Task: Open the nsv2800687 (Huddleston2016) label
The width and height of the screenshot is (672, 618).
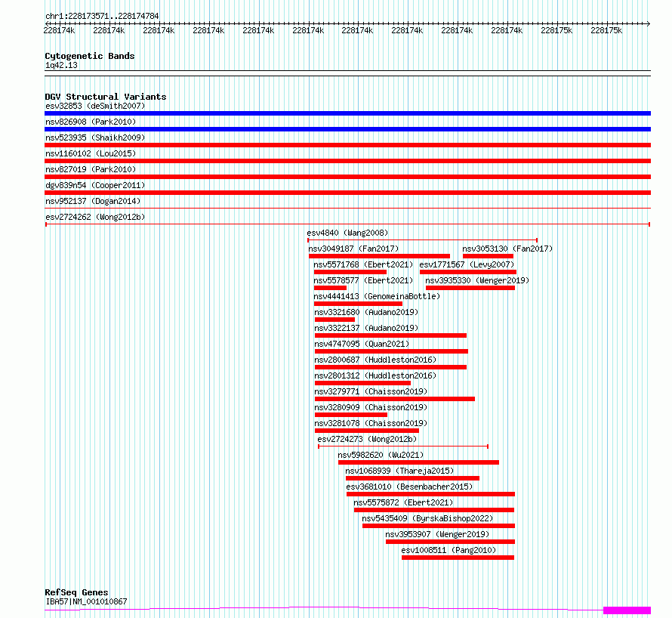Action: pyautogui.click(x=375, y=360)
